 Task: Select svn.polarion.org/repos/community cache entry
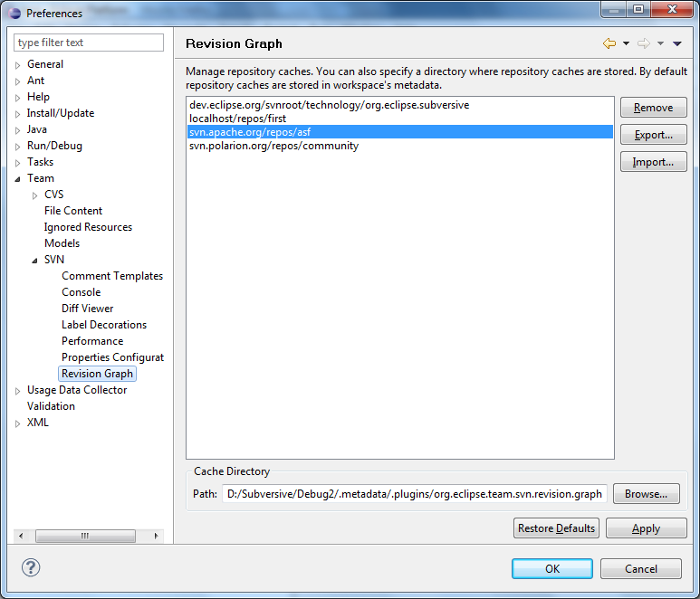(x=399, y=146)
